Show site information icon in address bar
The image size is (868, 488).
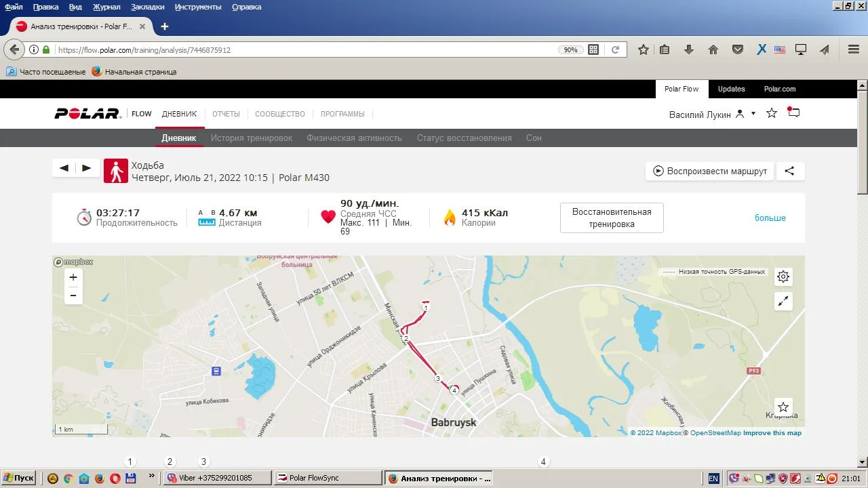click(33, 49)
